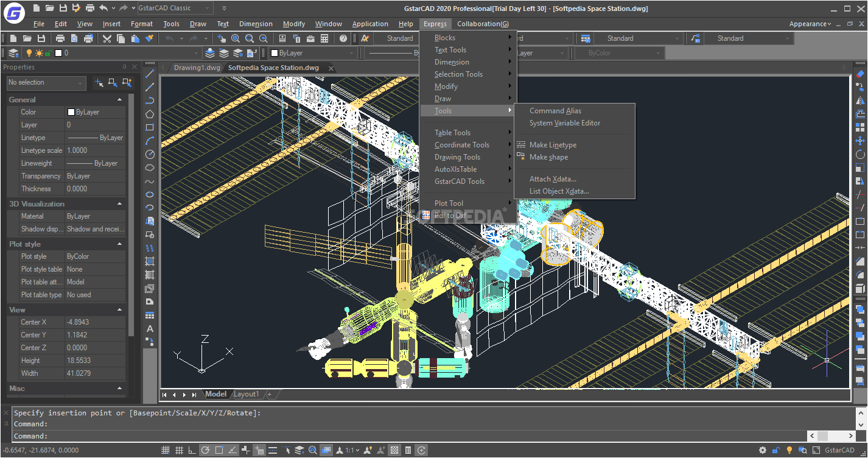Toggle the layer on/off lightbulb icon

click(29, 53)
